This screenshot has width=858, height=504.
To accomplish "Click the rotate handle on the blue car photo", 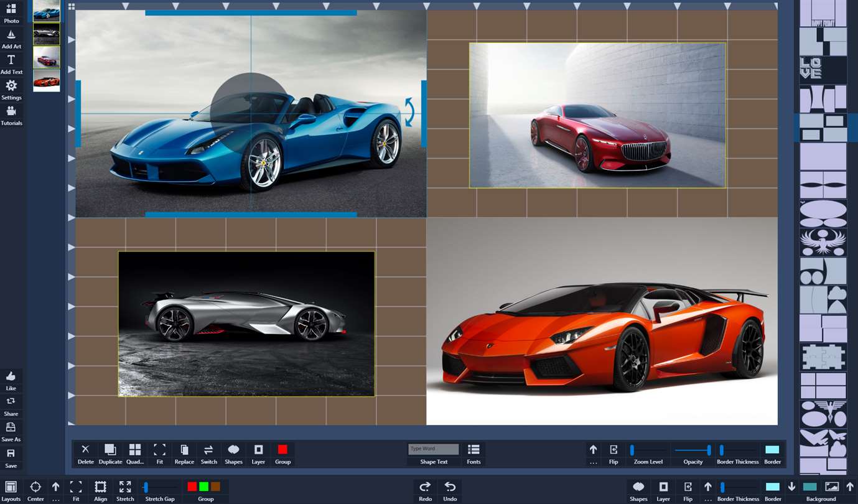I will click(x=409, y=112).
